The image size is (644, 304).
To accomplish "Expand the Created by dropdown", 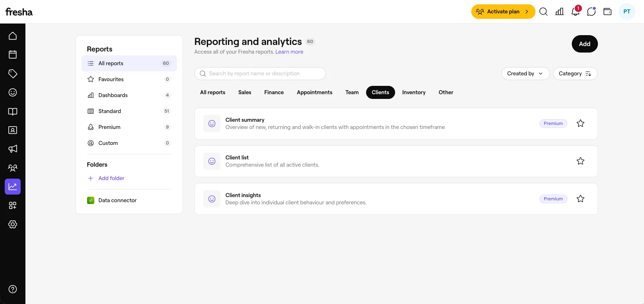I will 525,74.
